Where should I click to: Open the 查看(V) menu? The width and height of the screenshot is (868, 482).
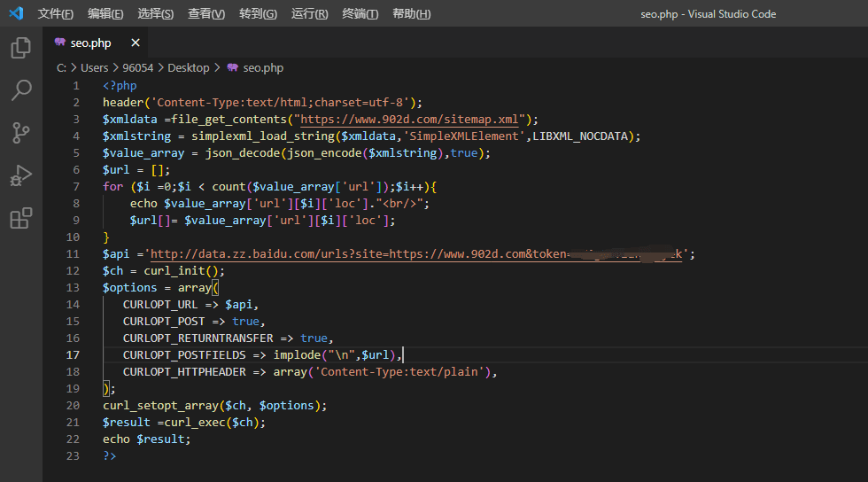(x=206, y=14)
